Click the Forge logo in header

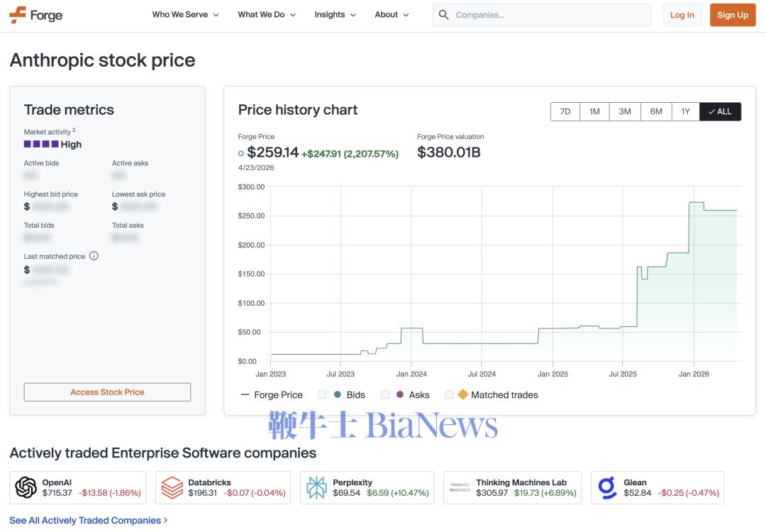pyautogui.click(x=36, y=15)
